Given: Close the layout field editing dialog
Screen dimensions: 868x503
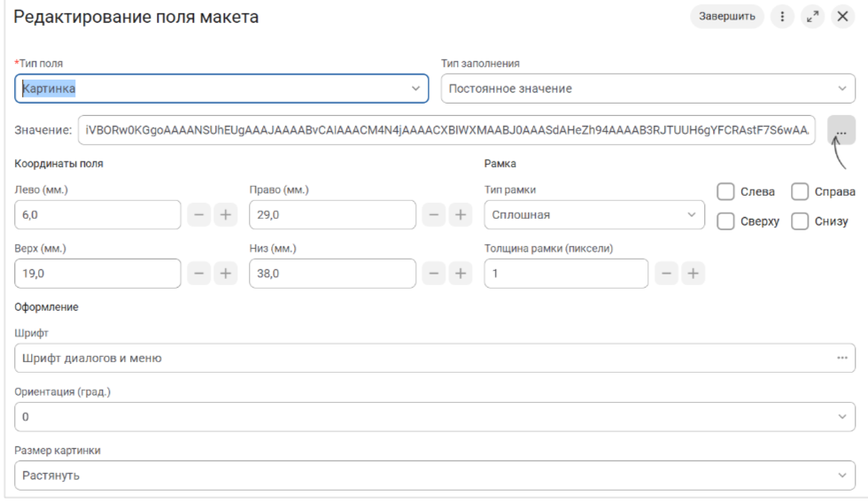Looking at the screenshot, I should 842,17.
